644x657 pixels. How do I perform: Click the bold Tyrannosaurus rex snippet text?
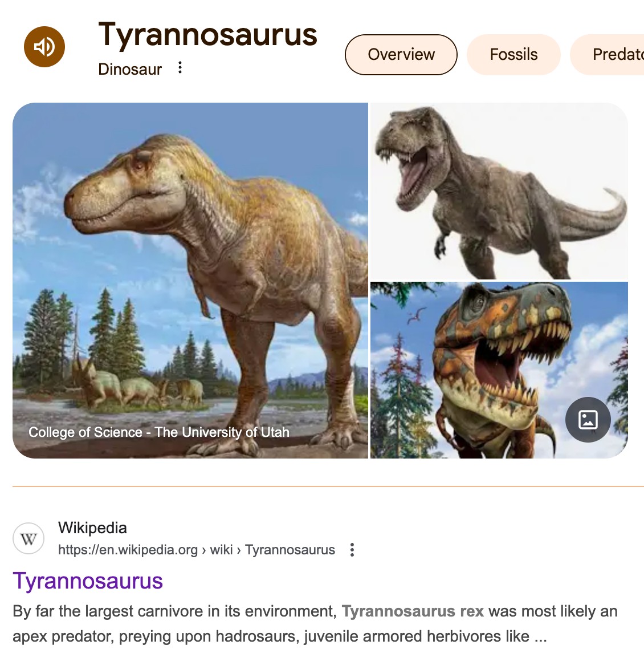413,611
